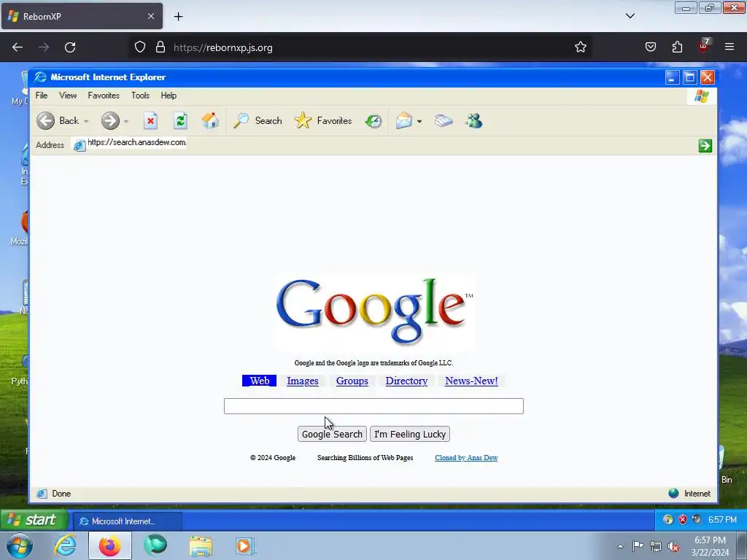Open the media player taskbar icon
Screen dimensions: 747x560
245,545
